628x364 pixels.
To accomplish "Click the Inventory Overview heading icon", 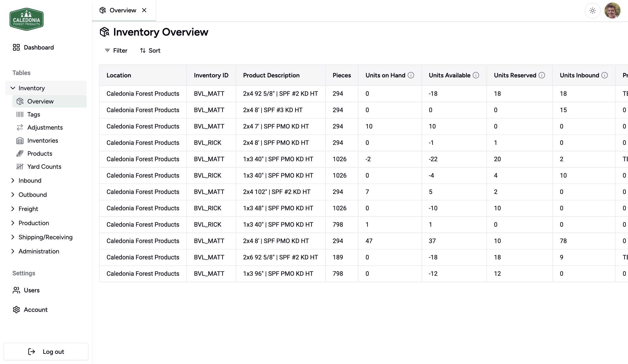I will [105, 32].
